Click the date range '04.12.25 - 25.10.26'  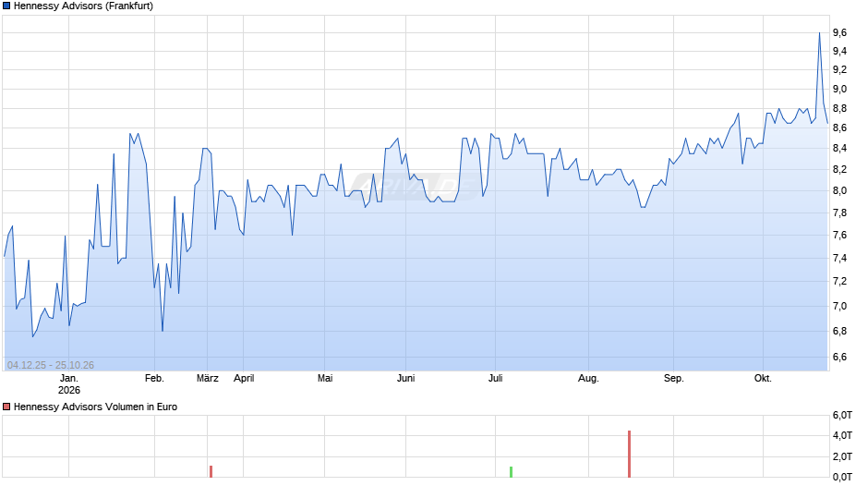(x=51, y=365)
